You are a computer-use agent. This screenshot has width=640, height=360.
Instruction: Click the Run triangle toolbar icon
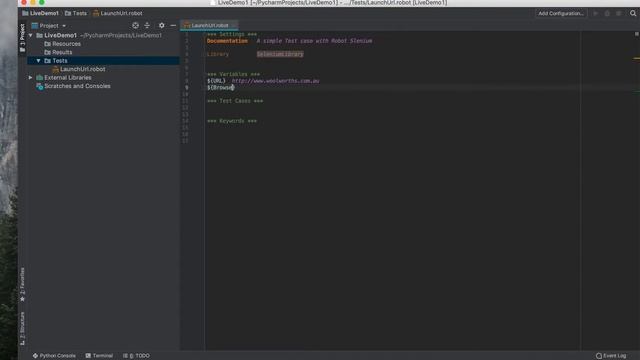tap(596, 13)
